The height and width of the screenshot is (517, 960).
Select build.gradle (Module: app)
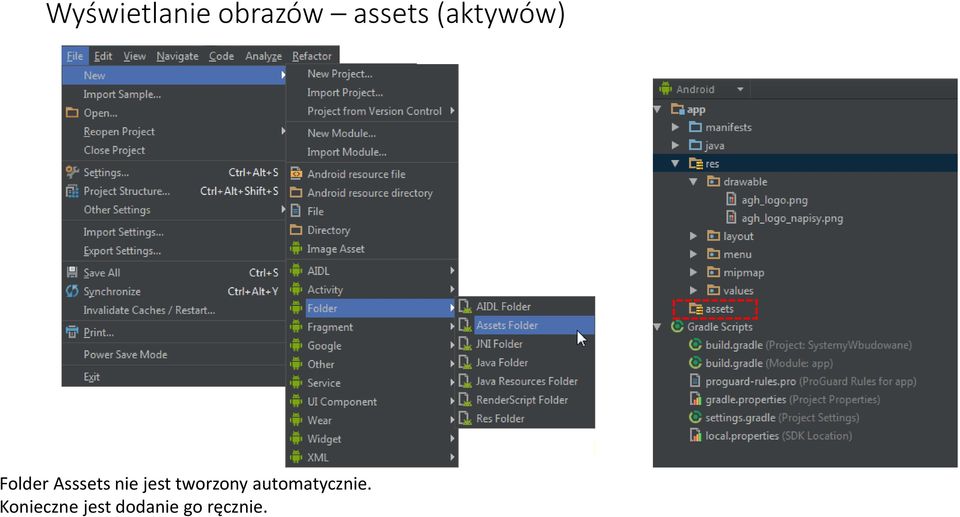click(x=768, y=363)
